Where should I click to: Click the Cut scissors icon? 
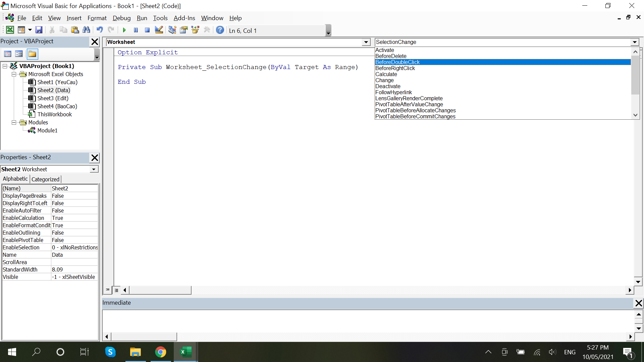pyautogui.click(x=52, y=30)
